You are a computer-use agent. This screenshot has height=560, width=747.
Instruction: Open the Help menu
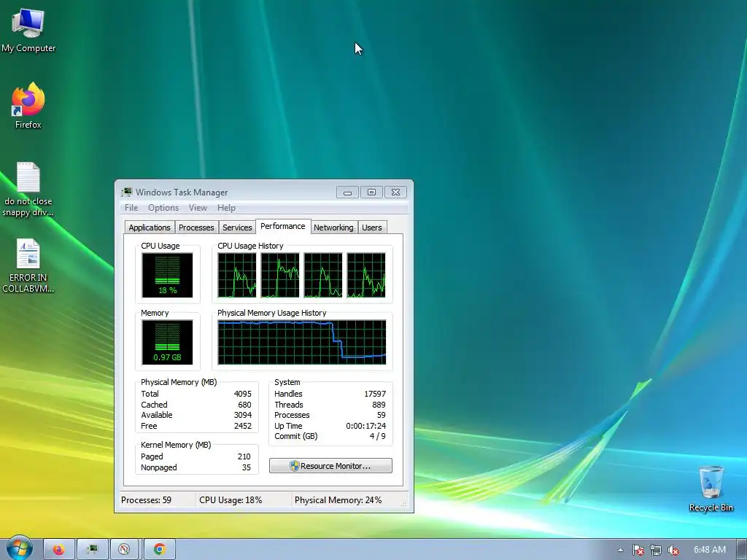[226, 208]
